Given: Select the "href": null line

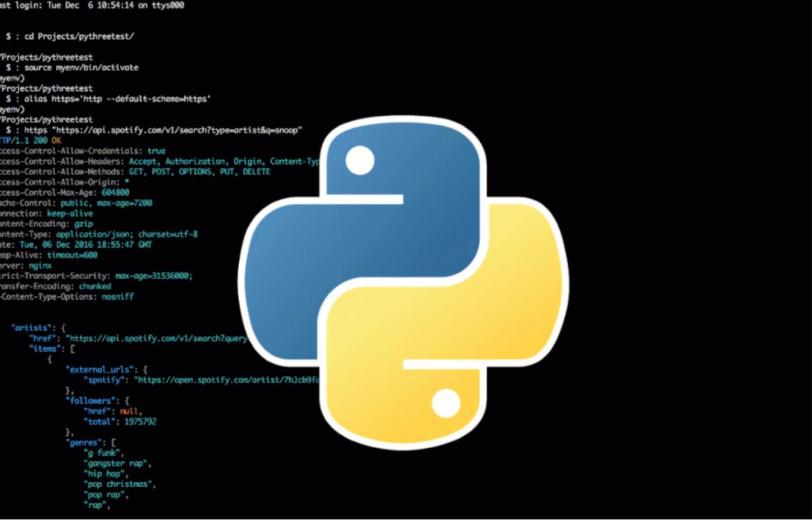Looking at the screenshot, I should (x=112, y=411).
